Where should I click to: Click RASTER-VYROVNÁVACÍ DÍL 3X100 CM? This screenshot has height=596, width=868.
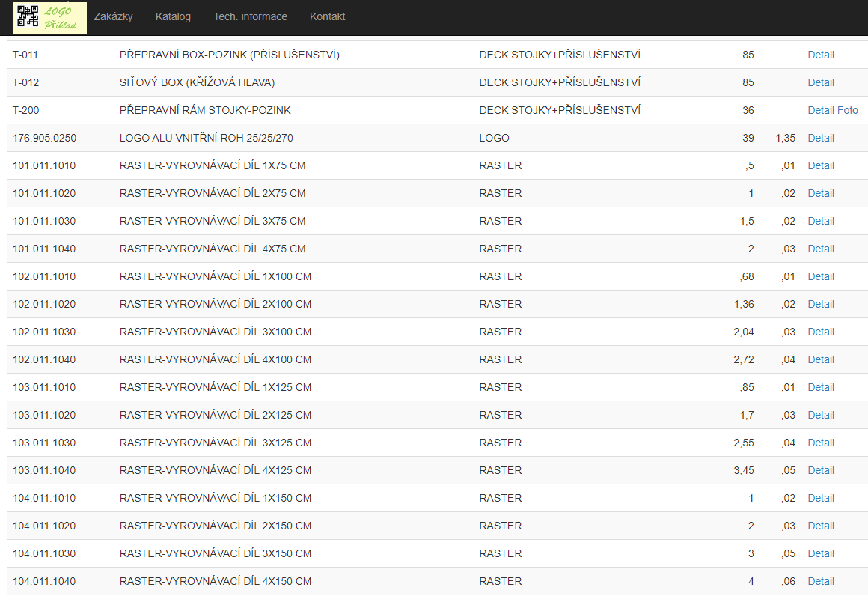216,332
